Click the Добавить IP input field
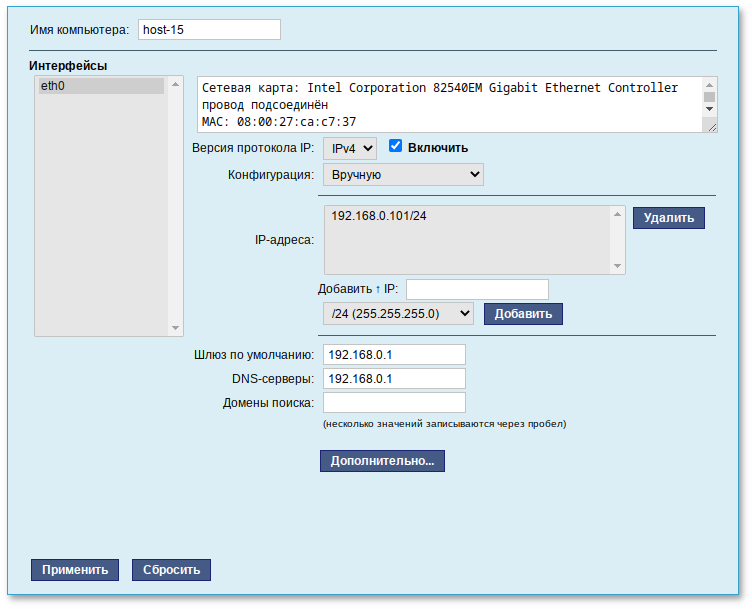The image size is (752, 609). 477,289
